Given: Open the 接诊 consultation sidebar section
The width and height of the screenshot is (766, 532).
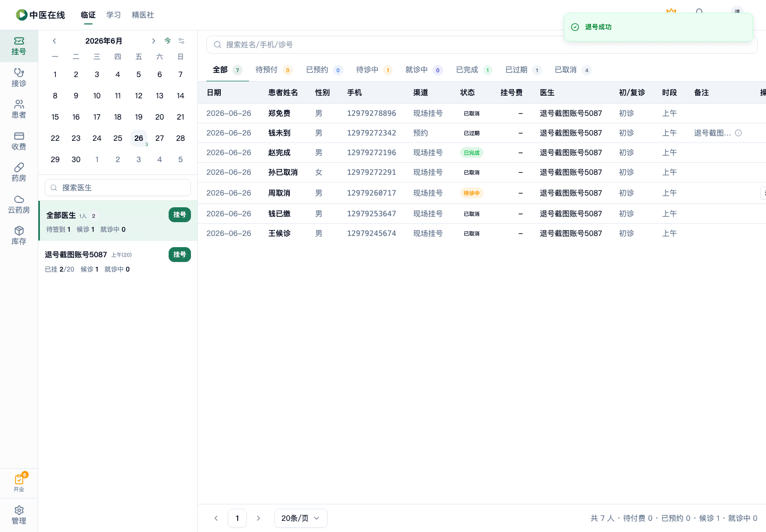Looking at the screenshot, I should tap(19, 78).
